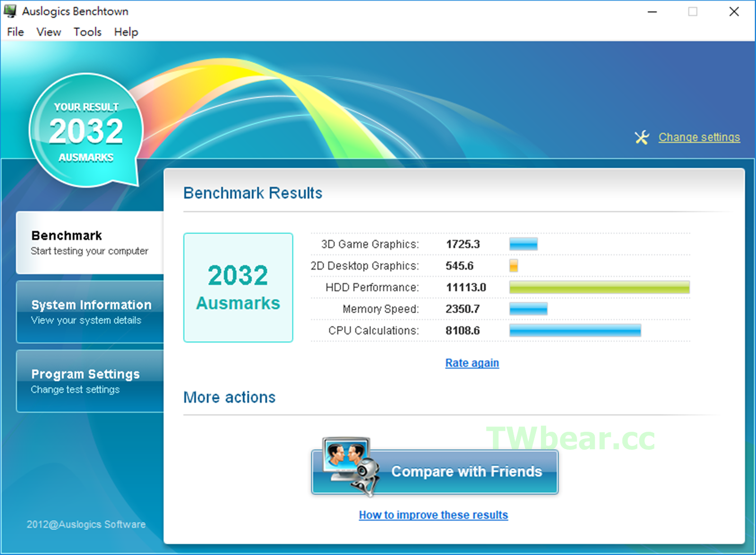This screenshot has width=756, height=555.
Task: Close the Auslogics Benchtown window
Action: [734, 11]
